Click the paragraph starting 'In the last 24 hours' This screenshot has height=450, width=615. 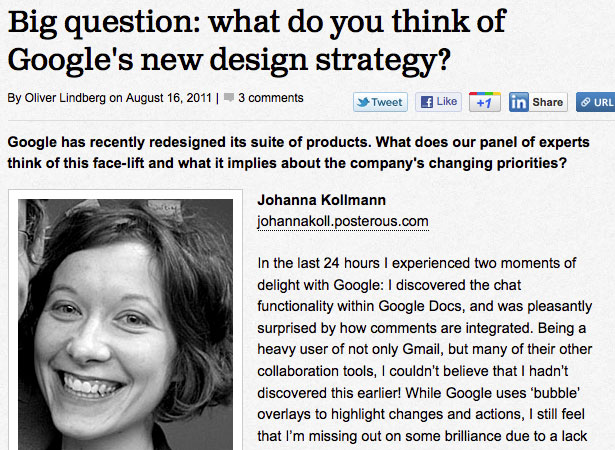tap(424, 349)
